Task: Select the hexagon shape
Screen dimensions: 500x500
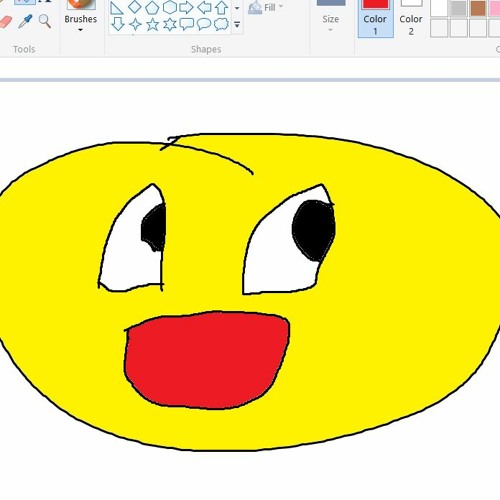Action: [169, 7]
